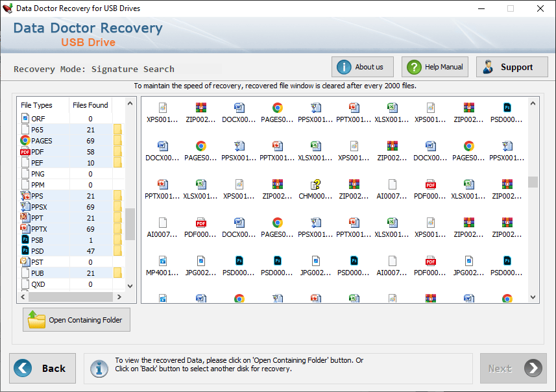Click the 58 count in PDF row
This screenshot has height=392, width=556.
coord(90,152)
